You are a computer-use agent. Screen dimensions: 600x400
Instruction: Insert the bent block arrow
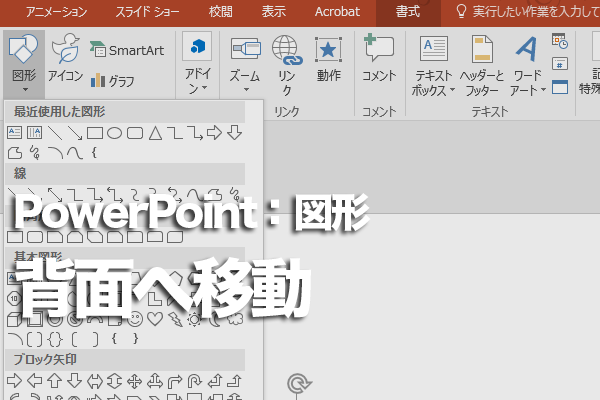click(175, 381)
